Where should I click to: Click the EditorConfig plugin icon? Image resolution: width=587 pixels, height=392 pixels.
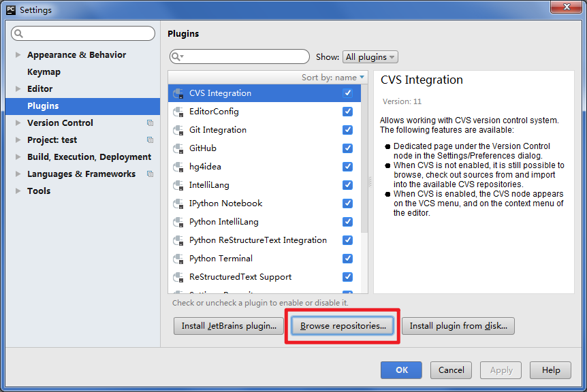coord(178,112)
